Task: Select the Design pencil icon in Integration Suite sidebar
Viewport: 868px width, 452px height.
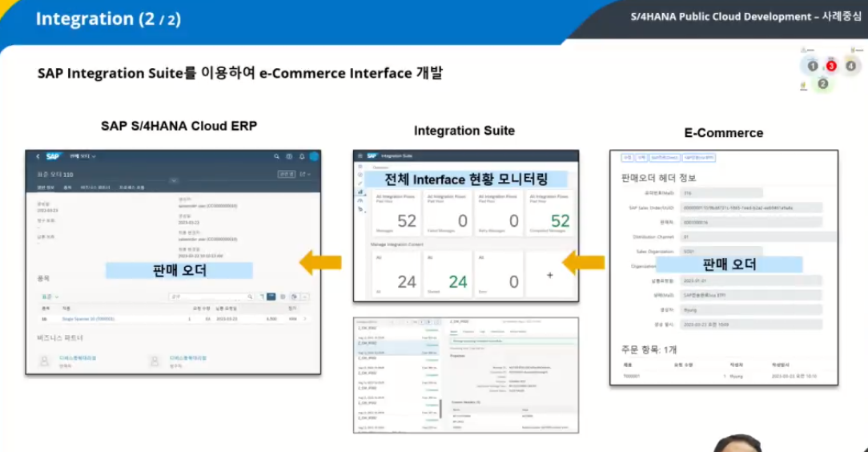Action: coord(360,184)
